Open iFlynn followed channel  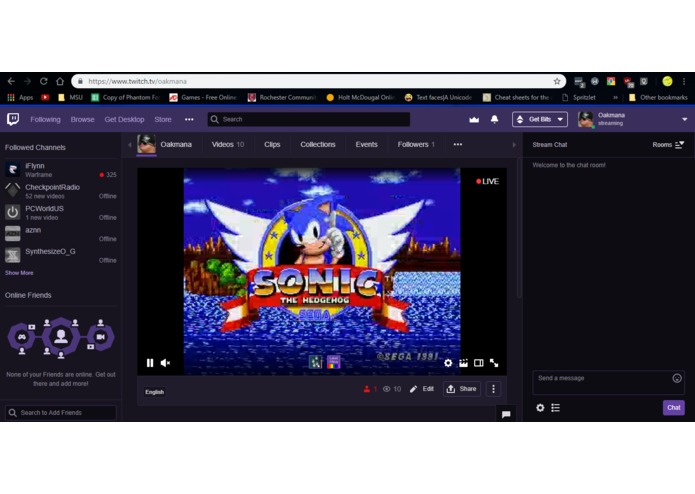point(61,170)
